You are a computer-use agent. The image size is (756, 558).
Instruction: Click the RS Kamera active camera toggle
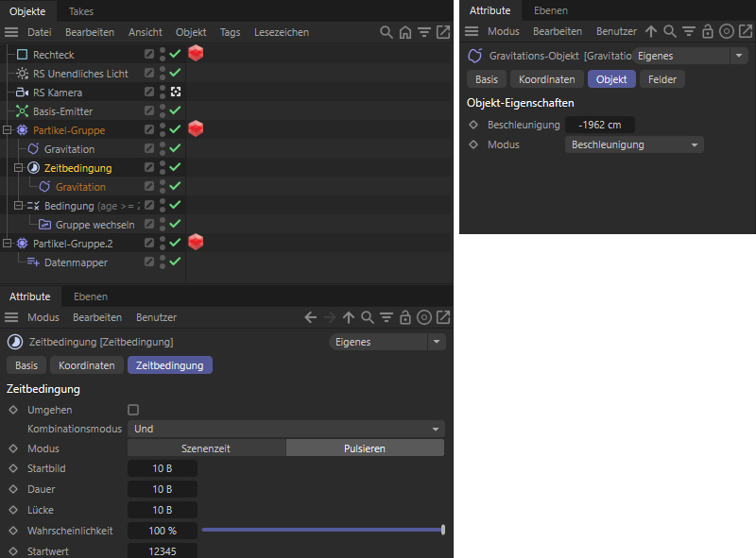(x=176, y=92)
